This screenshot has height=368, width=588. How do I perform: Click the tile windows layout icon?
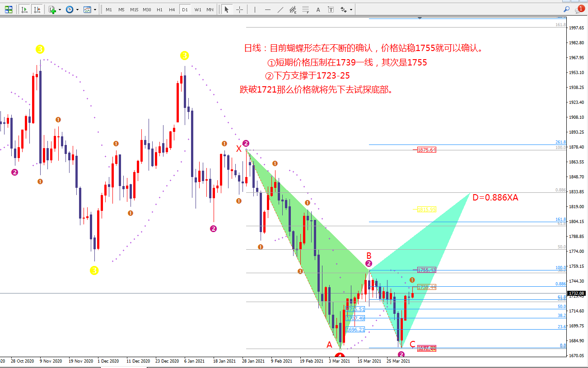tap(9, 9)
